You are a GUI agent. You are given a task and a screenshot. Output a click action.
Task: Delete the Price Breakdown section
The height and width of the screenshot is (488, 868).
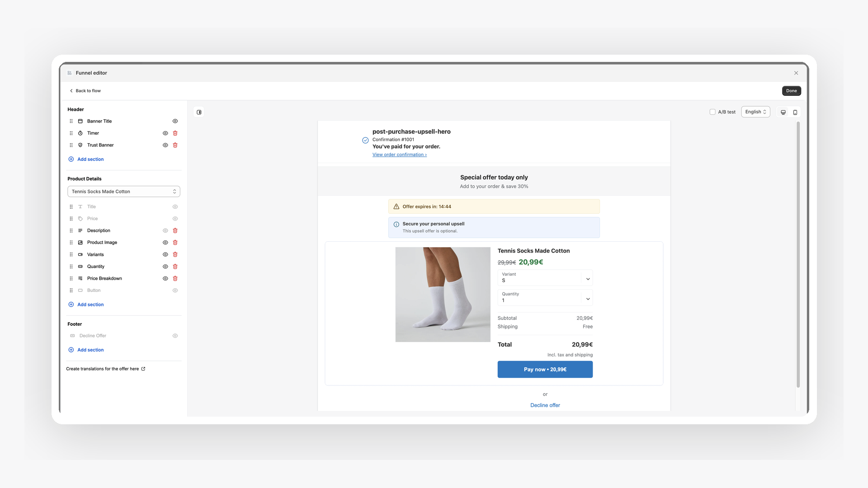175,278
